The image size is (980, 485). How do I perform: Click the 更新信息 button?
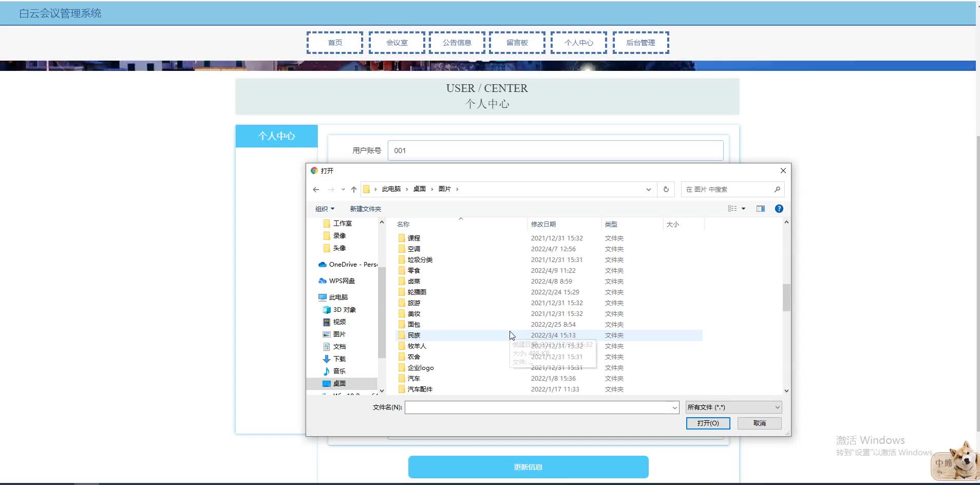click(527, 467)
